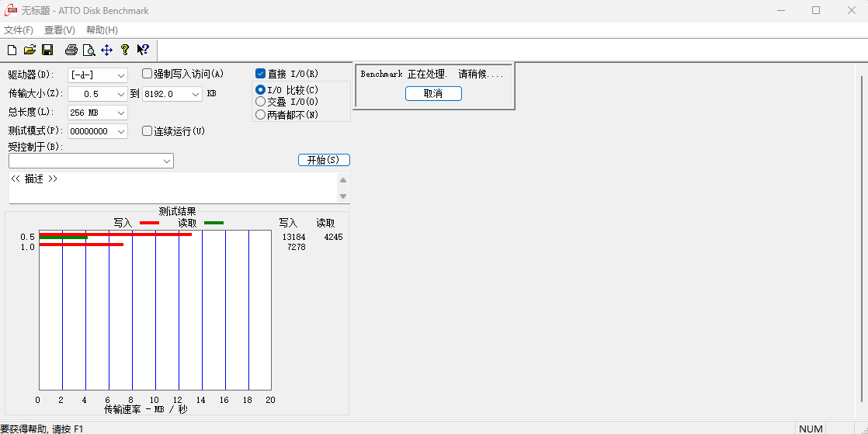This screenshot has width=868, height=434.
Task: Click the four-arrow move icon in toolbar
Action: (107, 50)
